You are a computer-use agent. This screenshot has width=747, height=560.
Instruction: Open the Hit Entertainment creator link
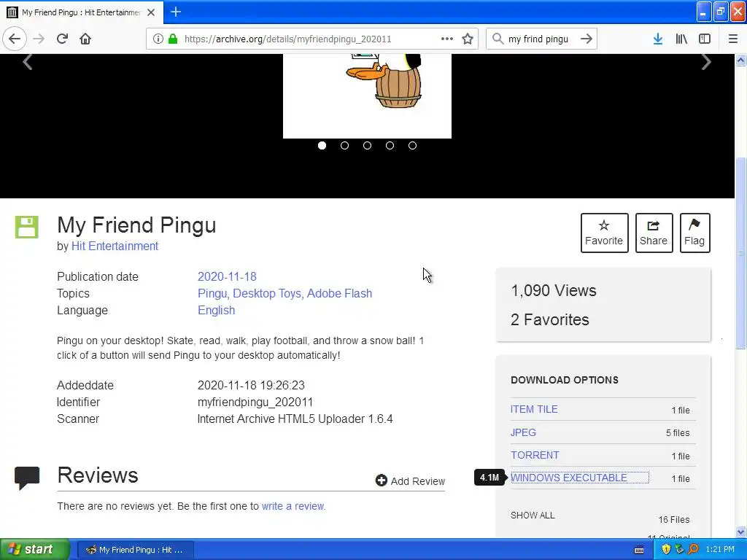point(115,246)
